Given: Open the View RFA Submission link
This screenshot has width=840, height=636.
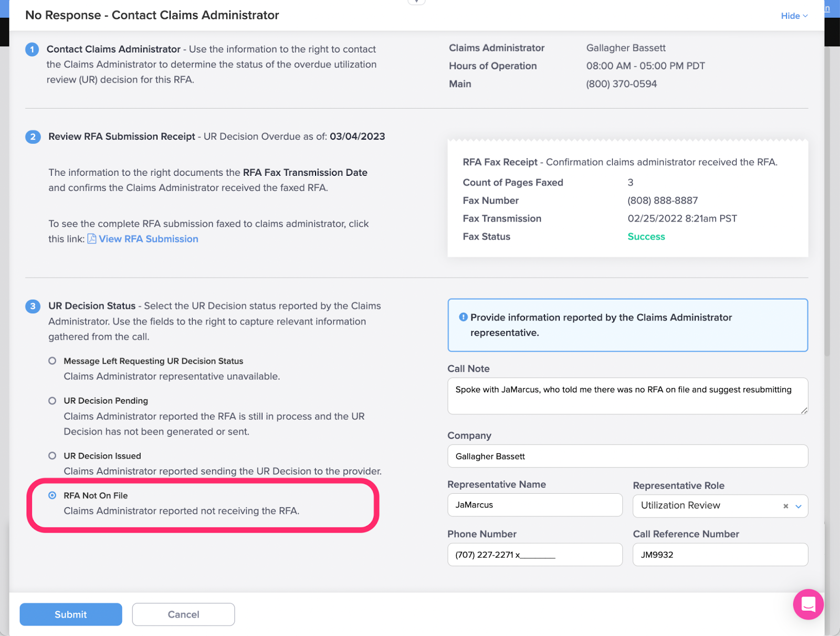Looking at the screenshot, I should coord(149,239).
